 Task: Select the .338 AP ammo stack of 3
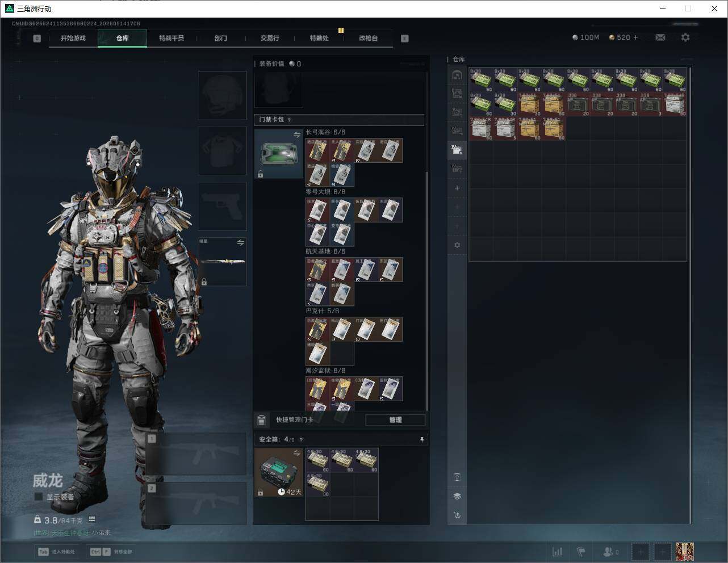pyautogui.click(x=651, y=104)
